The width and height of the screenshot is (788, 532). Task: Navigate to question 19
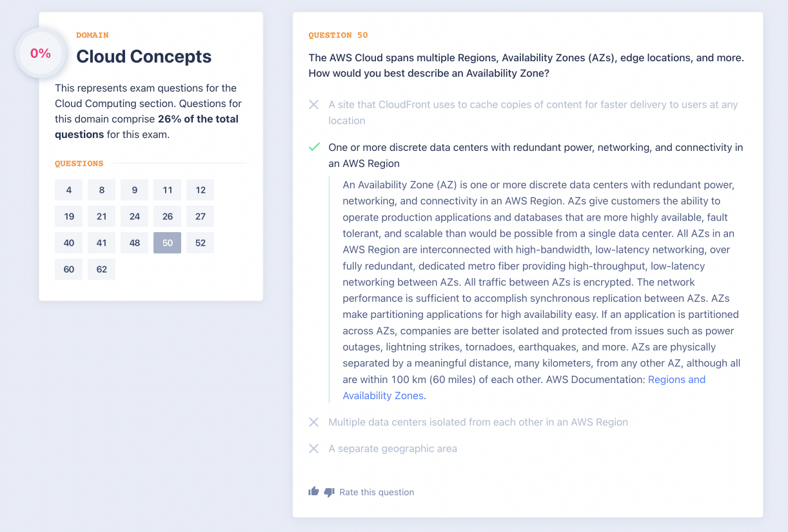69,216
